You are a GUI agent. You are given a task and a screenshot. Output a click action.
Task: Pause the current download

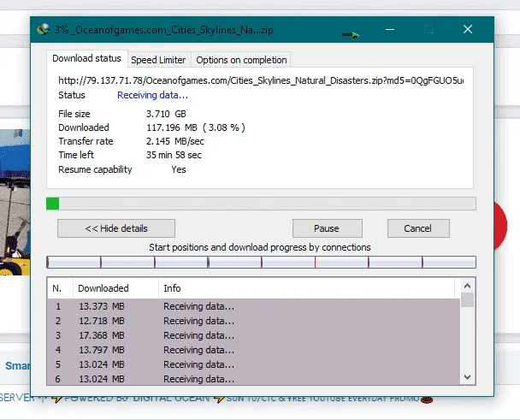(327, 228)
